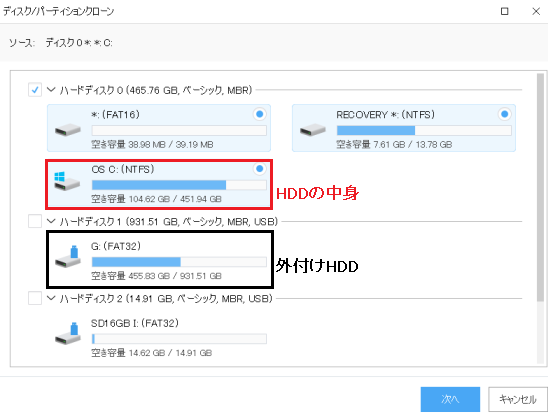Click the 次へ (Next) button

450,399
